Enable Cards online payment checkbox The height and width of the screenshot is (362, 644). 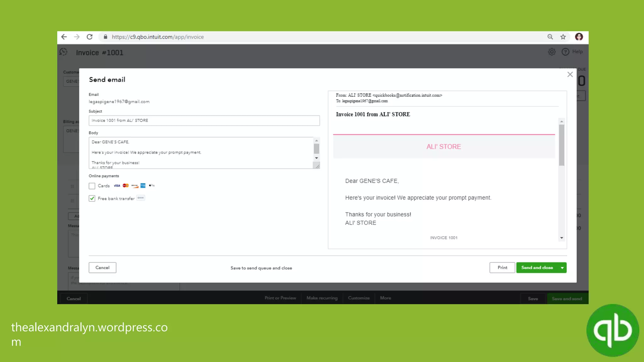[x=92, y=186]
